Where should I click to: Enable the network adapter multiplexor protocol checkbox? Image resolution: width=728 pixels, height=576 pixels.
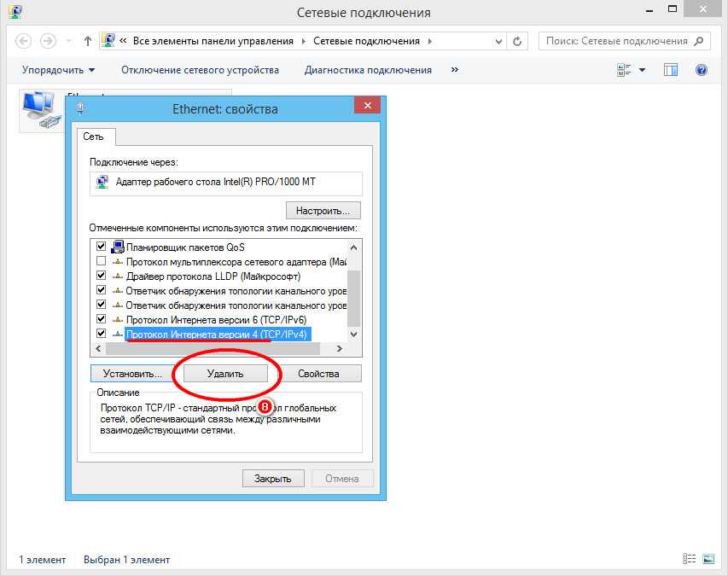(102, 261)
